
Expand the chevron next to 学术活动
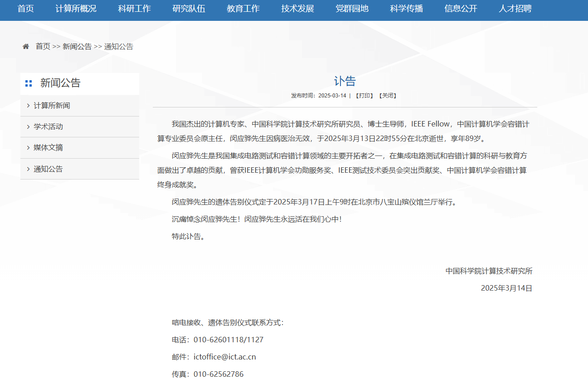click(28, 127)
